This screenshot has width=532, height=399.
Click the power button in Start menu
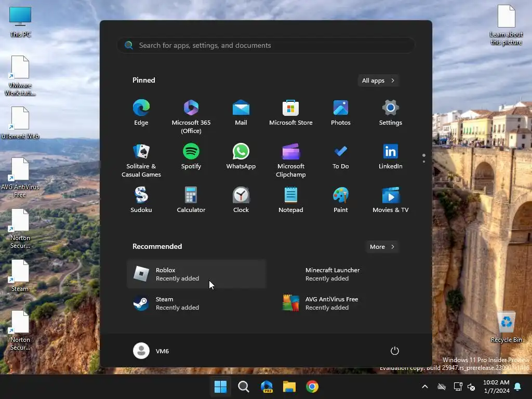(x=395, y=351)
